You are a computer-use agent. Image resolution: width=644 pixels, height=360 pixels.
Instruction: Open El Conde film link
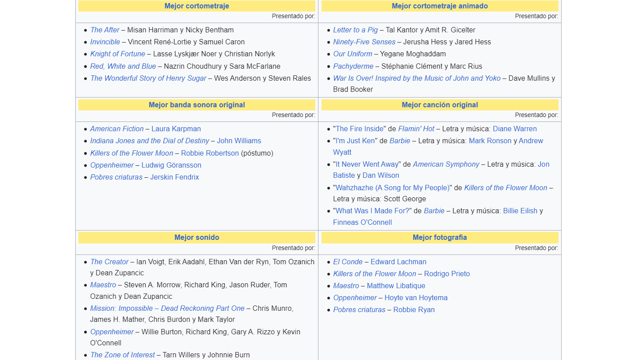pos(348,262)
